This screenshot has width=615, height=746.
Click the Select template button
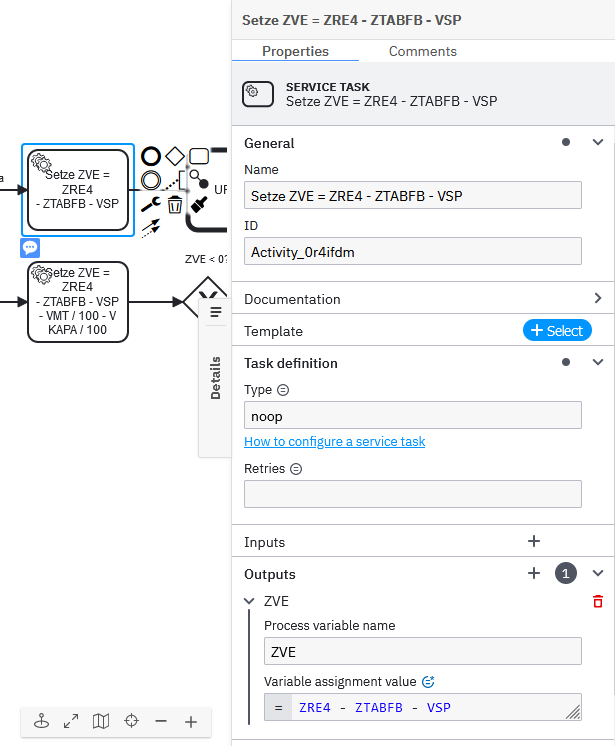coord(557,330)
